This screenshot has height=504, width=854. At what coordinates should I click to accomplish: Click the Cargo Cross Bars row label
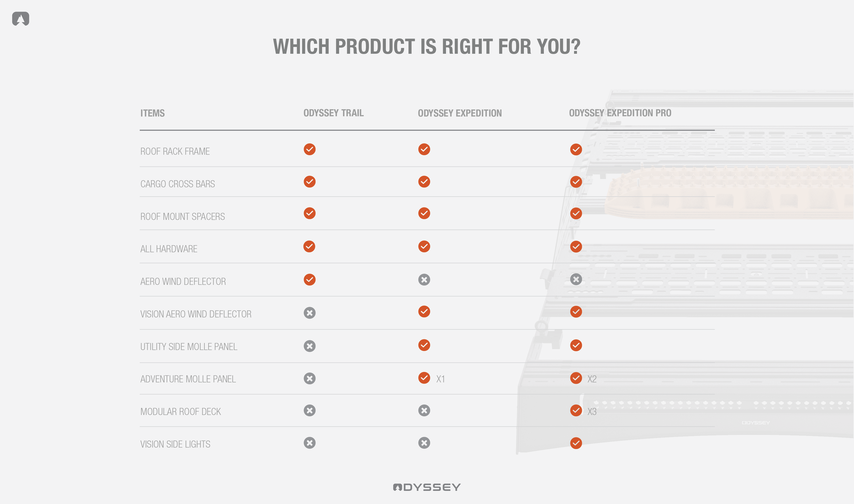(178, 184)
